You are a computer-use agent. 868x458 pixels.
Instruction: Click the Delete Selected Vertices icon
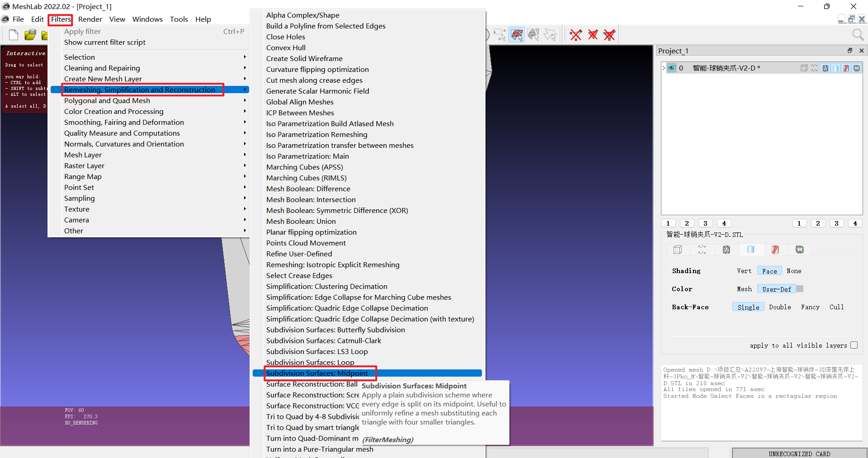(x=576, y=35)
